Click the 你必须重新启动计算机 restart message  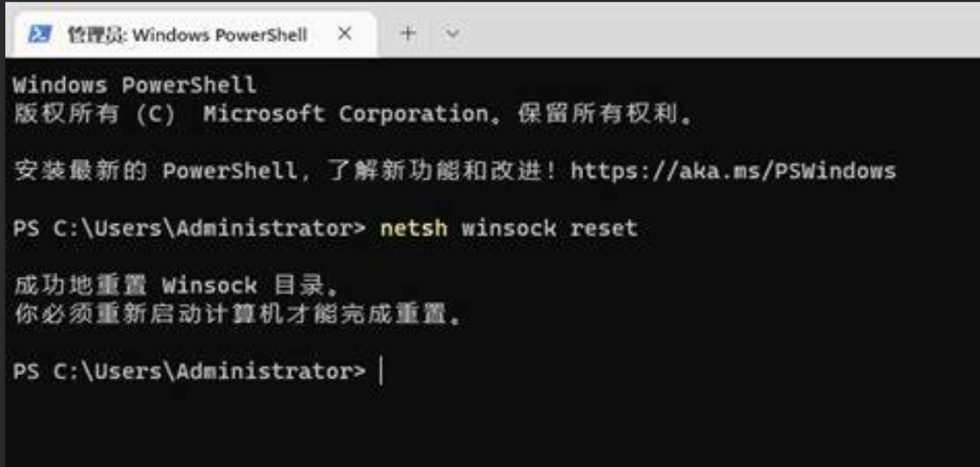[x=236, y=314]
